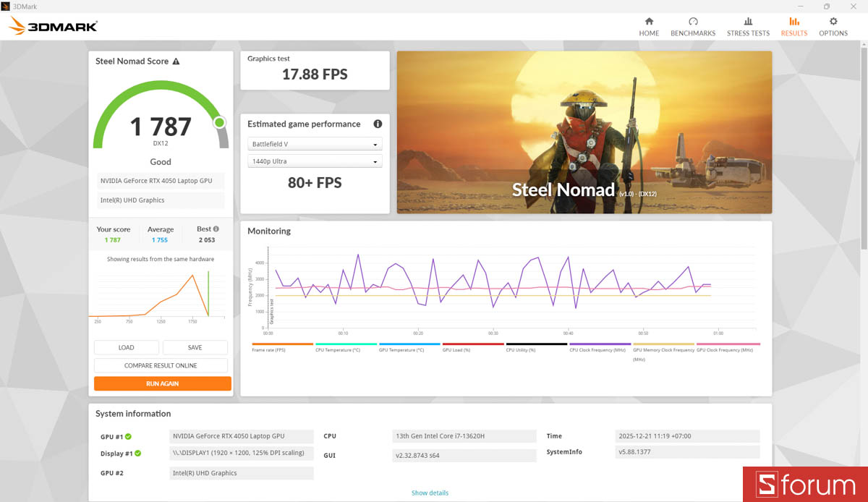Viewport: 868px width, 502px height.
Task: Open the Benchmarks section via its gauge icon
Action: coord(693,22)
